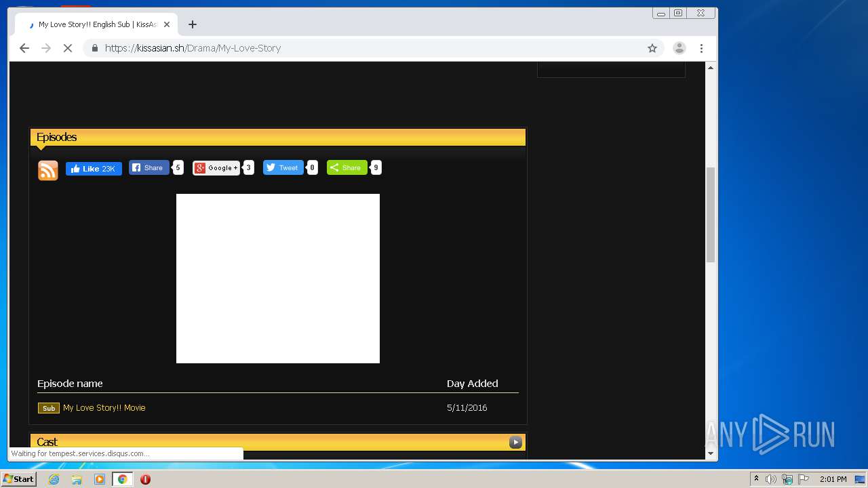Click the green Share count 9
The width and height of the screenshot is (868, 488).
376,167
